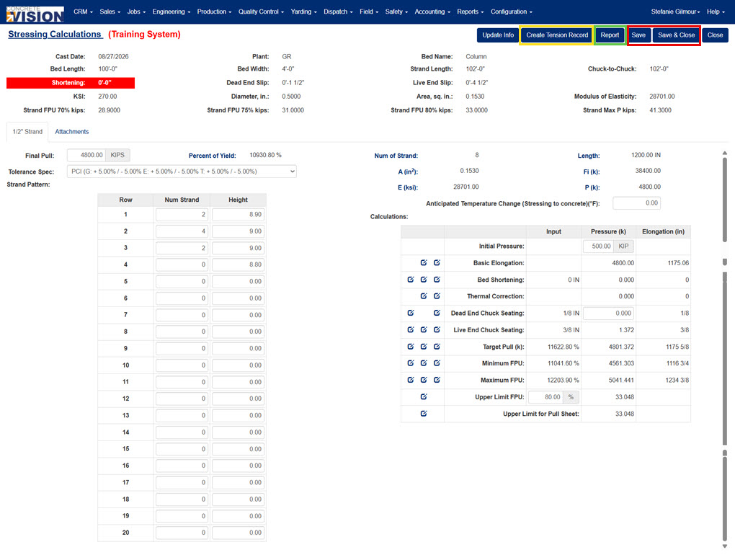
Task: Click the middle edit icon in Target Pull row
Action: [424, 347]
